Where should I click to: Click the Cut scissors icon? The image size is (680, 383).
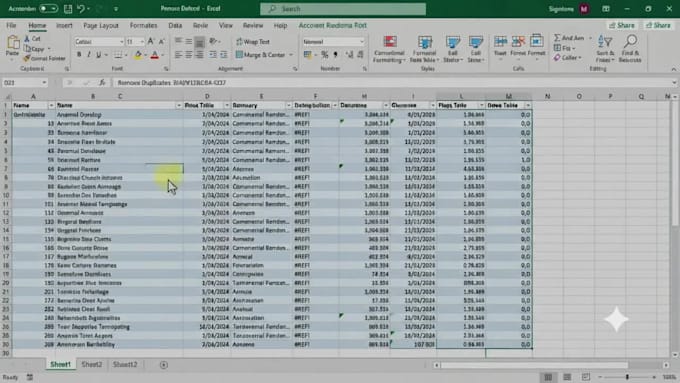coord(27,39)
